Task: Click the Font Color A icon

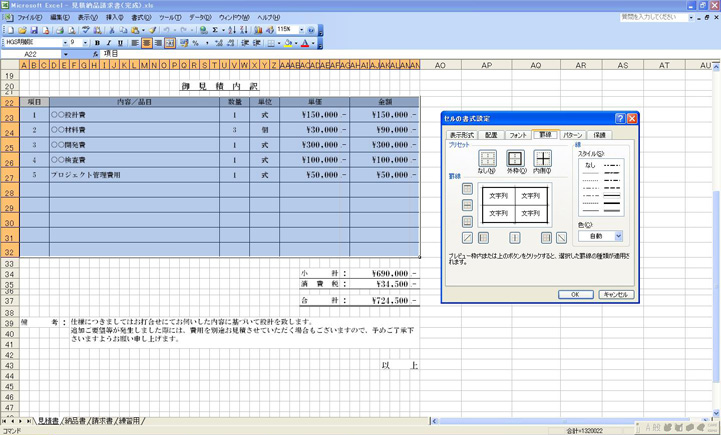Action: pyautogui.click(x=304, y=43)
